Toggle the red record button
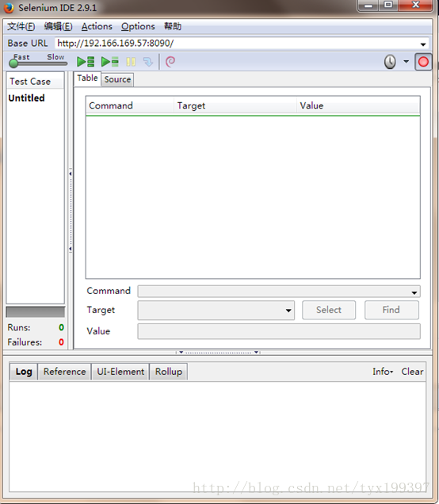 pos(423,62)
